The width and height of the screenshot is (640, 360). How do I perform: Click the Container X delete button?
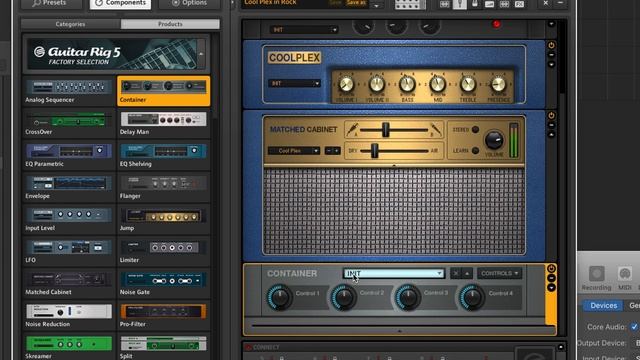point(456,273)
